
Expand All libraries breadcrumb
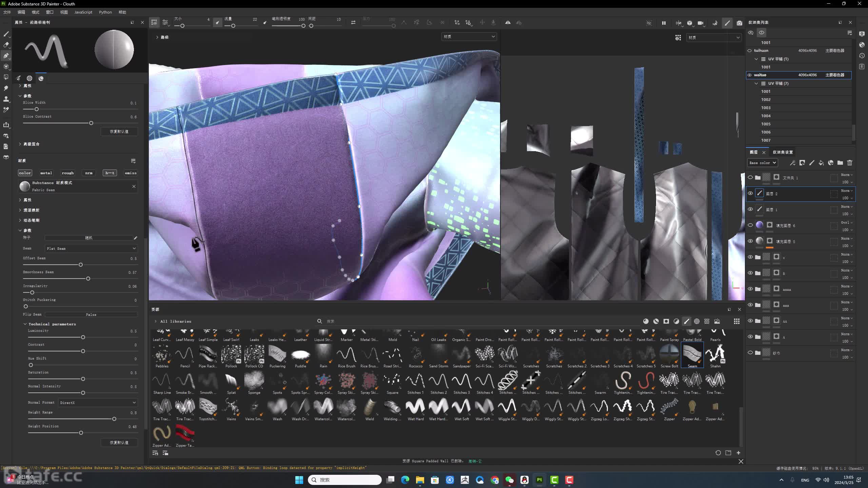pyautogui.click(x=156, y=321)
